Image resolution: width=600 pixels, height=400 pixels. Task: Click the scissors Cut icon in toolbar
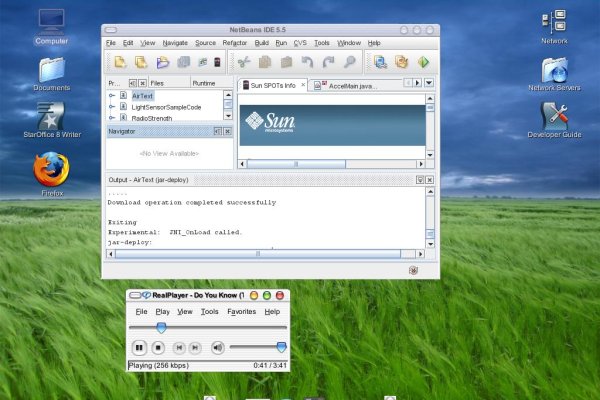245,63
